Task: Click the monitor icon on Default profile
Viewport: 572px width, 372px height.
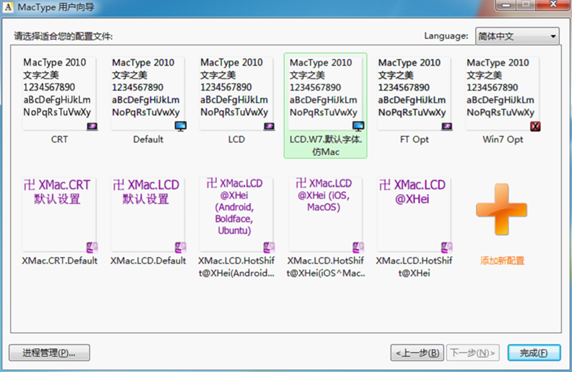Action: [180, 126]
